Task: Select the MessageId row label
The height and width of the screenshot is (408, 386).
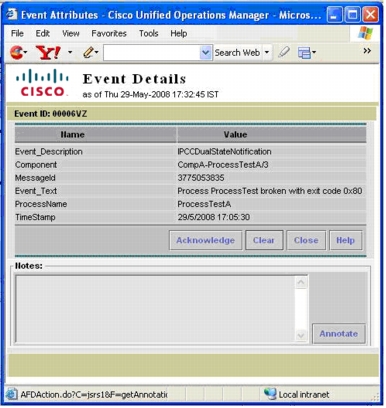Action: [x=35, y=178]
